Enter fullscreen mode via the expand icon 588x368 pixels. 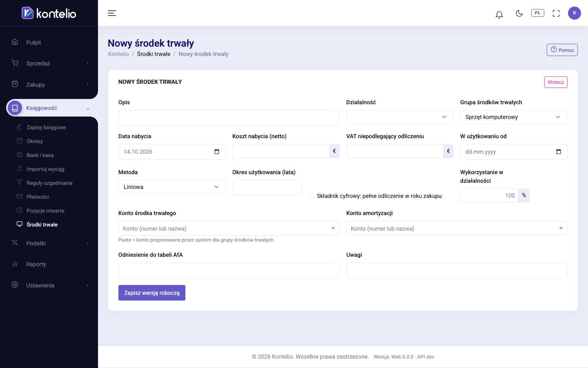[556, 13]
